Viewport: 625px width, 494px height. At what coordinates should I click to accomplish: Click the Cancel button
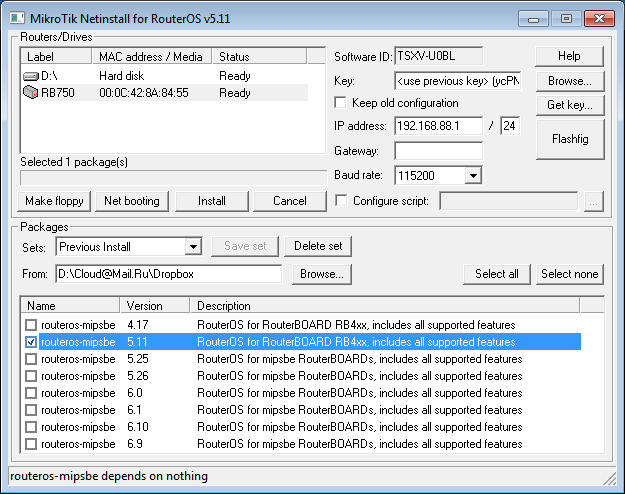[x=290, y=201]
